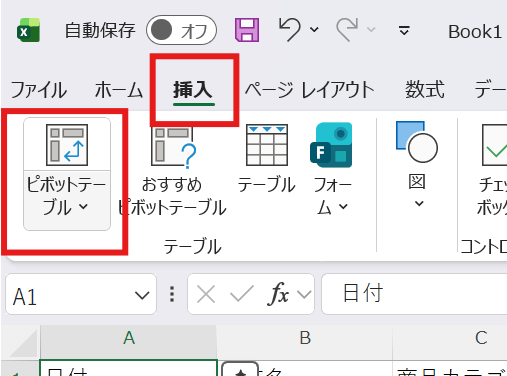The image size is (507, 376).
Task: Open おすすめピボットテーブル
Action: point(172,170)
